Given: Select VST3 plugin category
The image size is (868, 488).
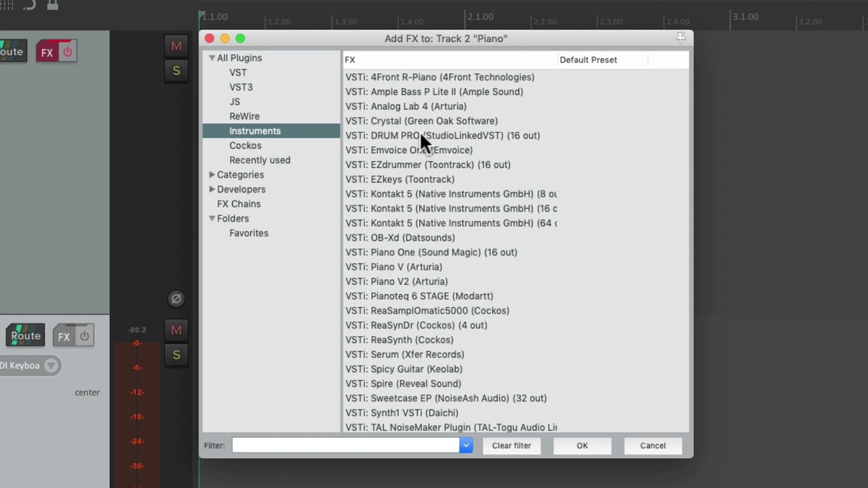Looking at the screenshot, I should (x=241, y=87).
